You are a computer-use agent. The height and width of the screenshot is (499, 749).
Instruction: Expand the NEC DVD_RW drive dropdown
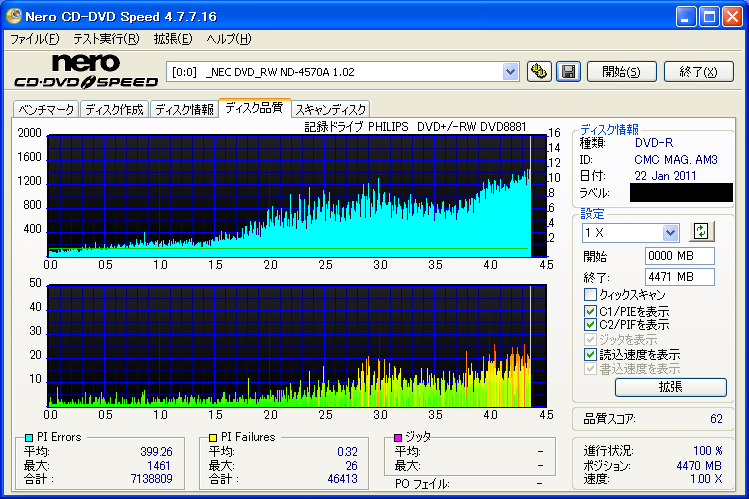coord(510,72)
